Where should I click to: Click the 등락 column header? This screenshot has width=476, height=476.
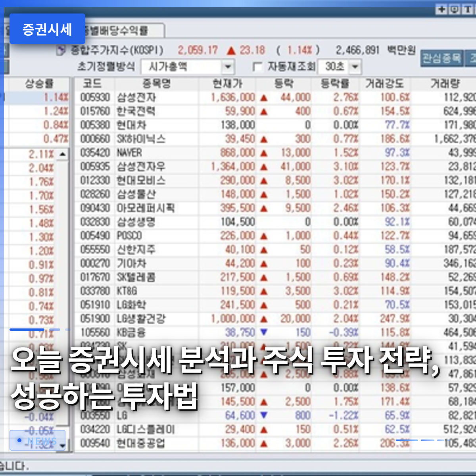284,84
